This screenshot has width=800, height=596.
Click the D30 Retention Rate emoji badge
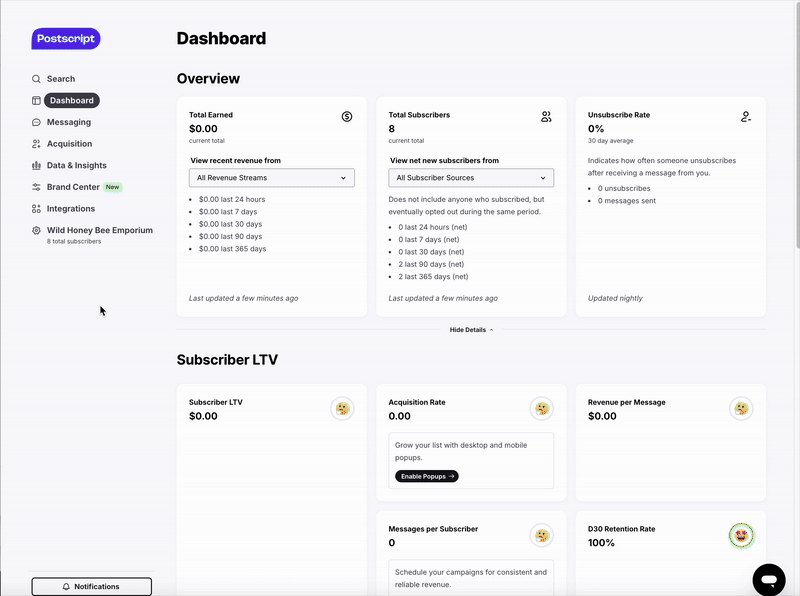[x=740, y=535]
